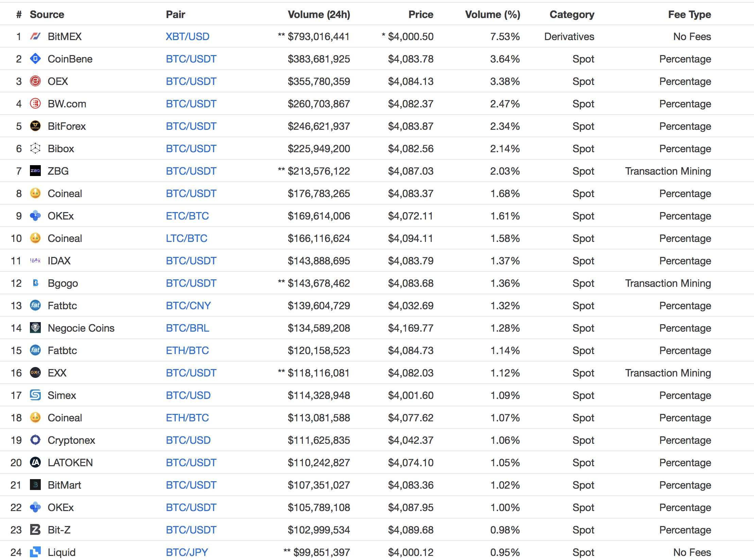Viewport: 754px width, 560px height.
Task: Sort by the Price column header
Action: pyautogui.click(x=421, y=14)
